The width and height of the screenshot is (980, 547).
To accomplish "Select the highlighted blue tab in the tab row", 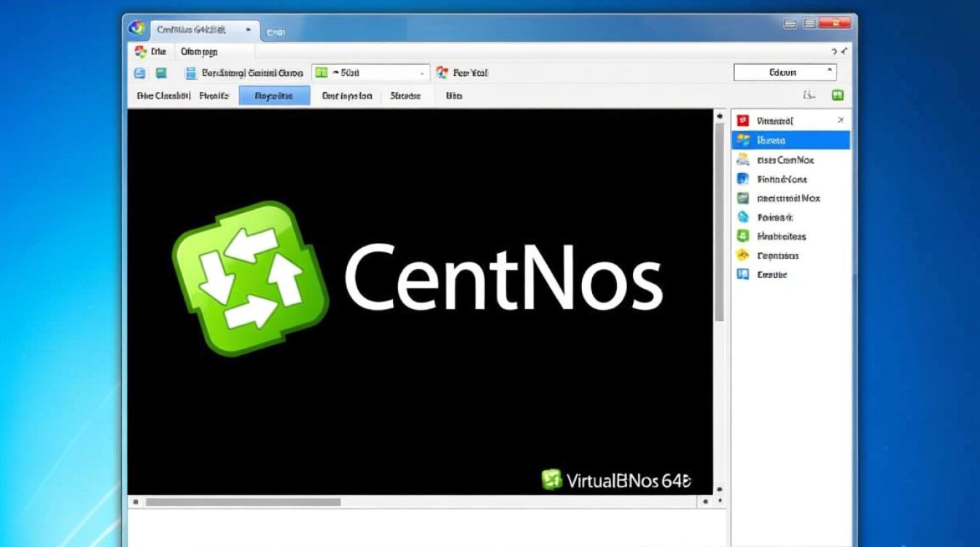I will [x=275, y=96].
